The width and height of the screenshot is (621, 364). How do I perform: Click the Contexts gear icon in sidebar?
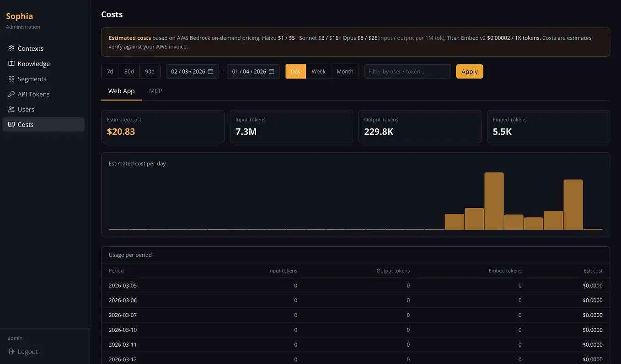coord(11,48)
